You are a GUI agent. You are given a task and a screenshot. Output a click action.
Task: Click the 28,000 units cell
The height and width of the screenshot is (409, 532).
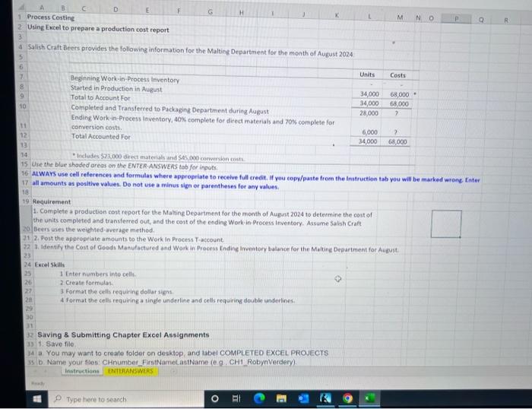click(x=369, y=113)
